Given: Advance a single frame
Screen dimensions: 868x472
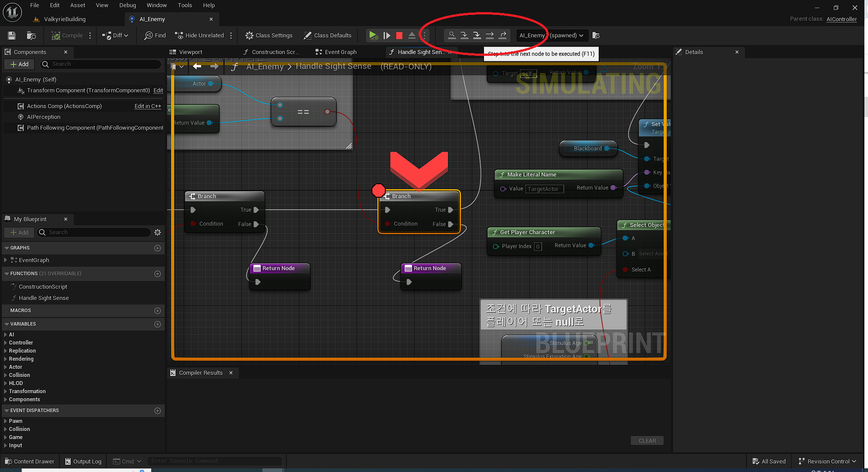Looking at the screenshot, I should point(386,36).
